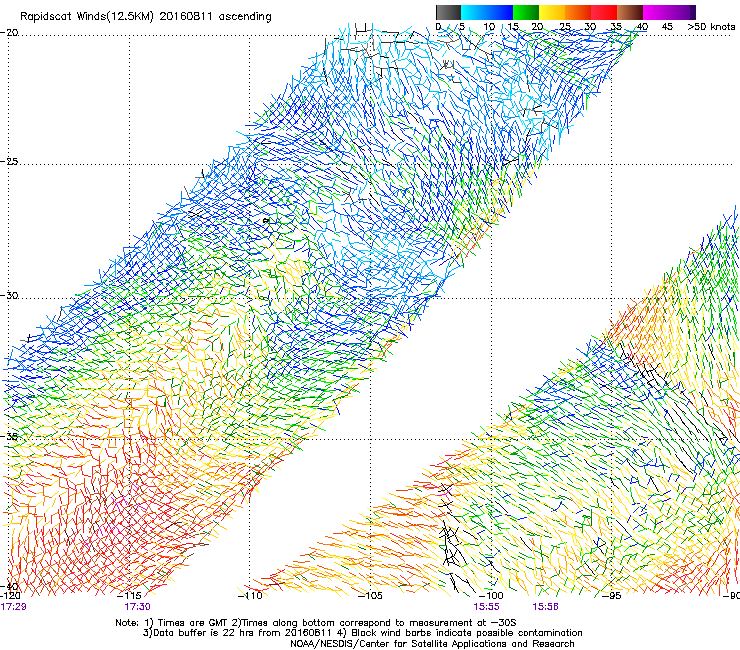Click the 17:30 swath time label

(x=137, y=607)
